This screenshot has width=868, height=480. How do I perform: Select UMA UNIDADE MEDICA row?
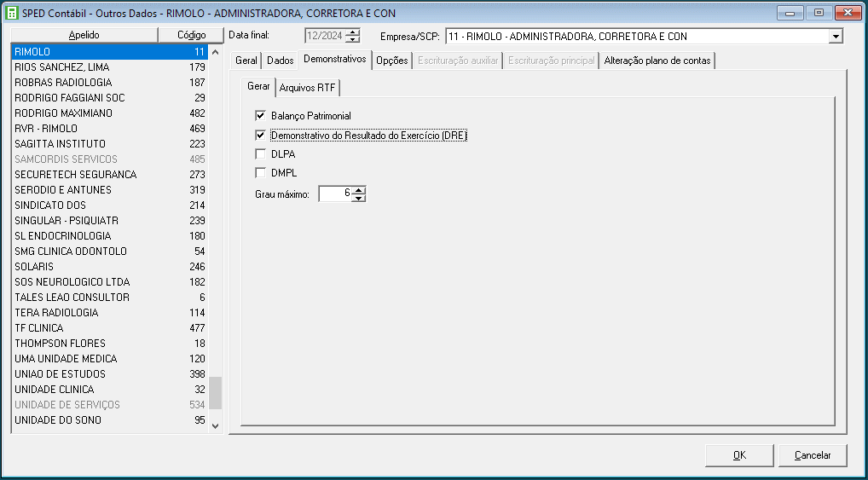(x=110, y=359)
